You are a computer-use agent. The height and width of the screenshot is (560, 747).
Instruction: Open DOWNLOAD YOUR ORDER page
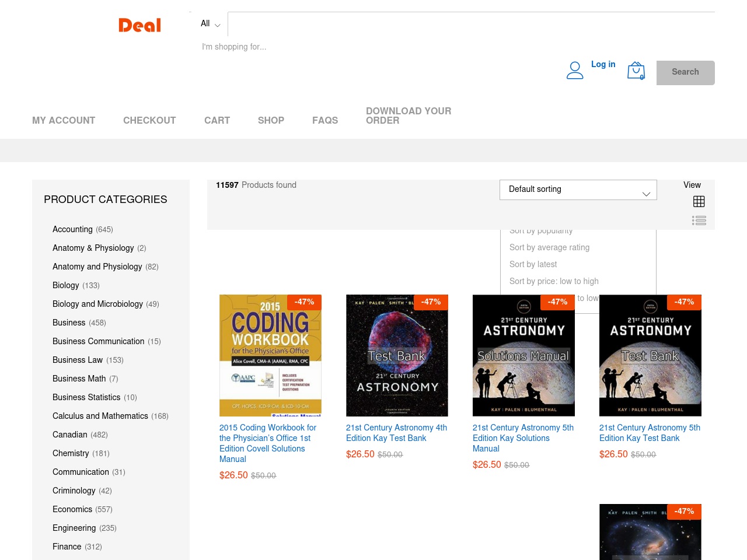pos(409,116)
